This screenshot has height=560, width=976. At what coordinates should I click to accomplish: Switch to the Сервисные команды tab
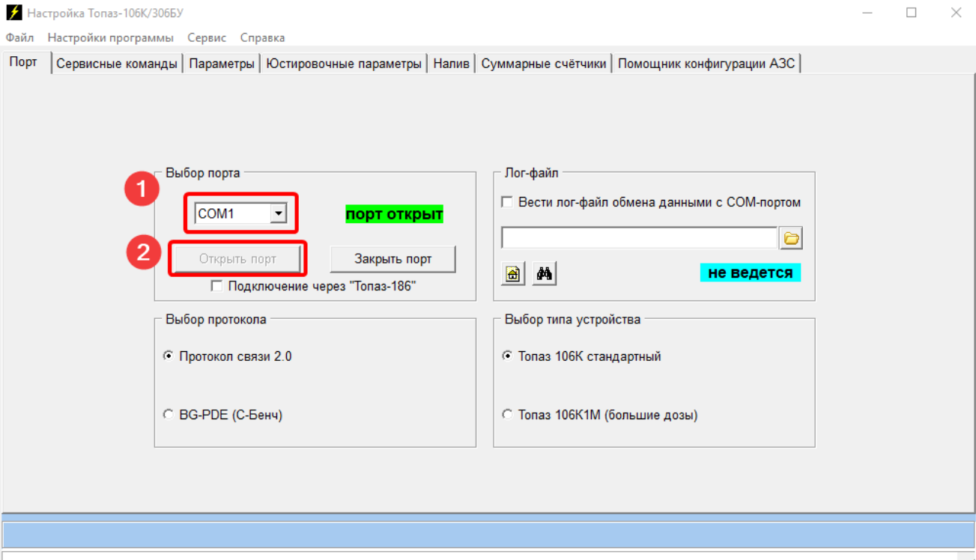tap(117, 64)
